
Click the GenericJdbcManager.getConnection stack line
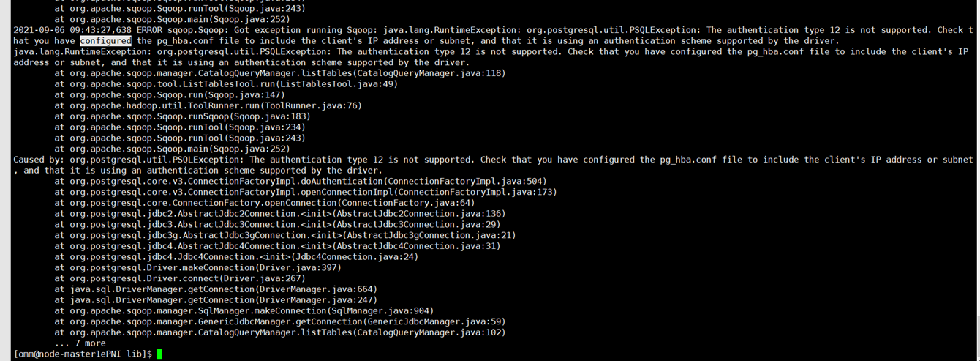[280, 321]
